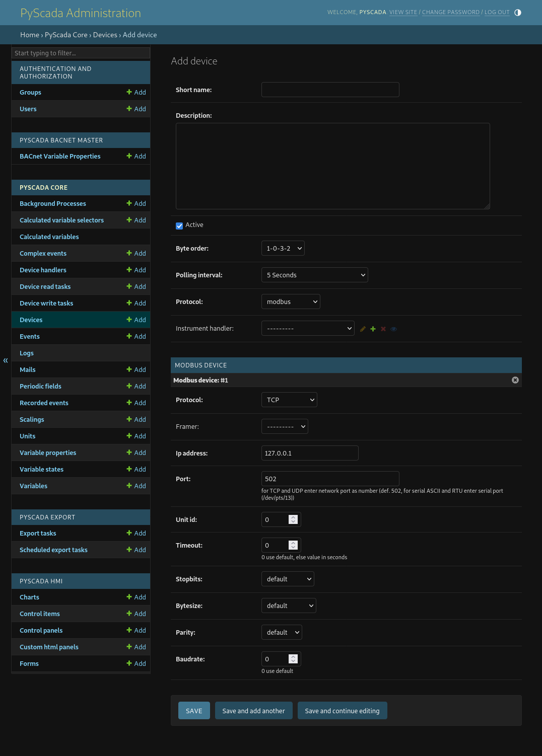Add a Chart in PyScada HMI

click(x=136, y=597)
